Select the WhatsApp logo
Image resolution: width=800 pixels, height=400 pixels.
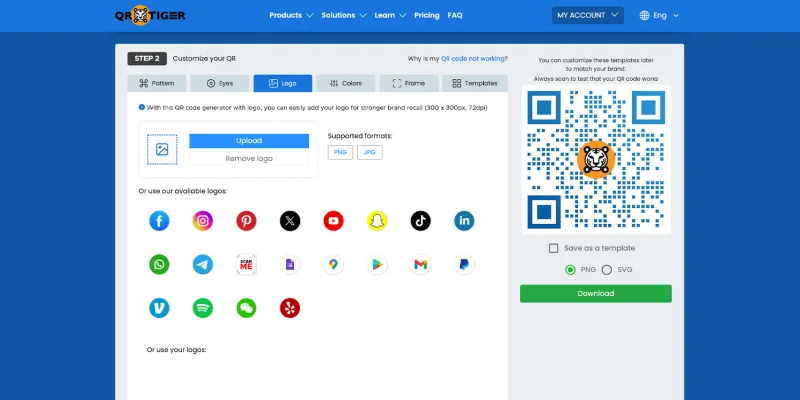(159, 264)
